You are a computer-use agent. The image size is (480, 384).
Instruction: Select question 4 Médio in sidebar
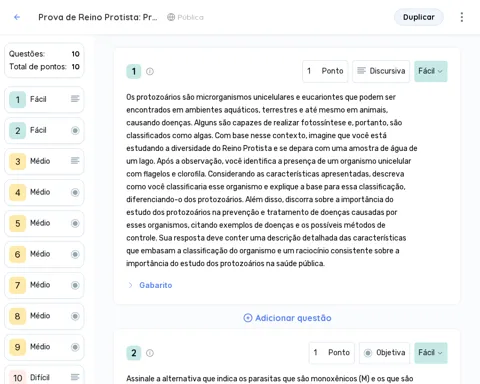coord(44,192)
